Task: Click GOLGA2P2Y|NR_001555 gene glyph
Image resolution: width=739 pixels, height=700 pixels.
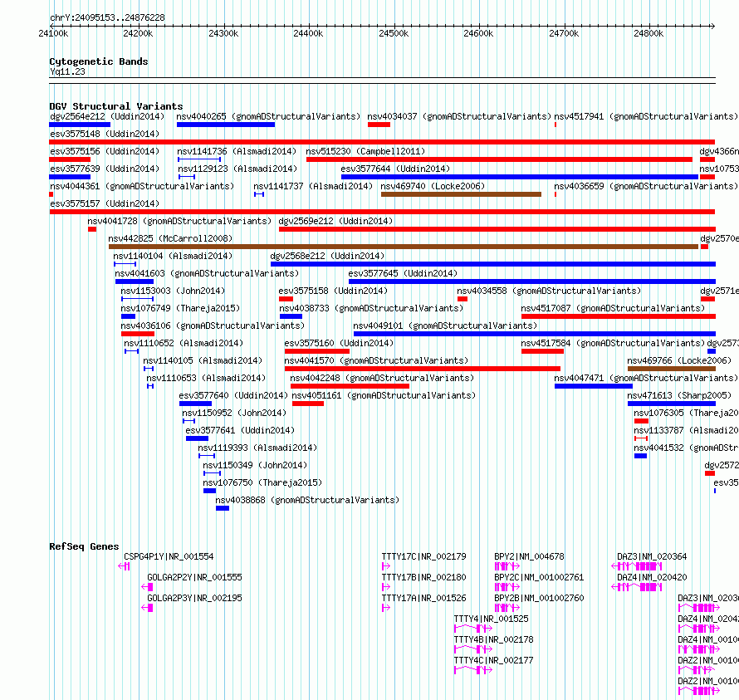Action: click(x=147, y=587)
